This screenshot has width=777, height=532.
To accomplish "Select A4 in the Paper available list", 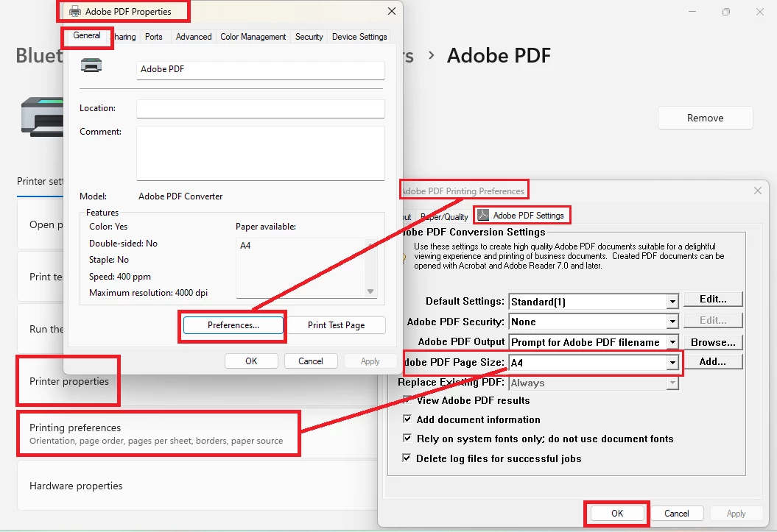I will [x=245, y=246].
